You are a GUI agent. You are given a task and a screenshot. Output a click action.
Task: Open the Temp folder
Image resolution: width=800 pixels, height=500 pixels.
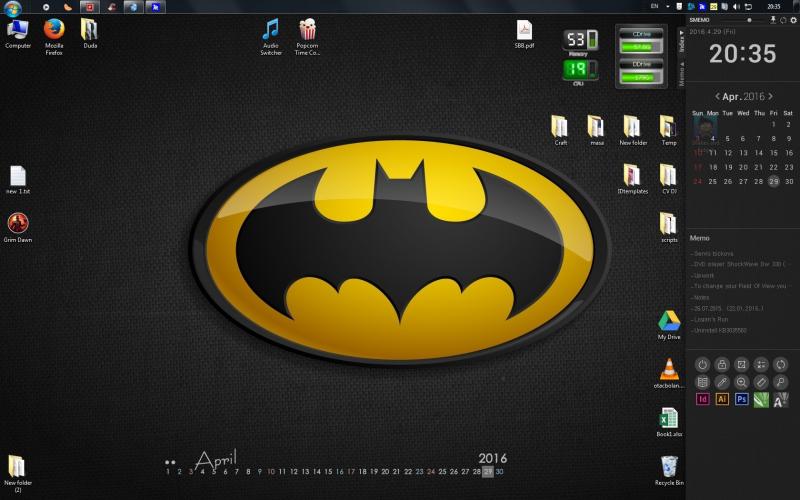(x=668, y=131)
